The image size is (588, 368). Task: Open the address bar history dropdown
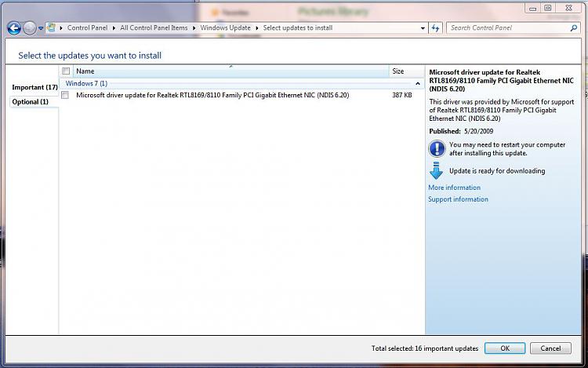(423, 28)
